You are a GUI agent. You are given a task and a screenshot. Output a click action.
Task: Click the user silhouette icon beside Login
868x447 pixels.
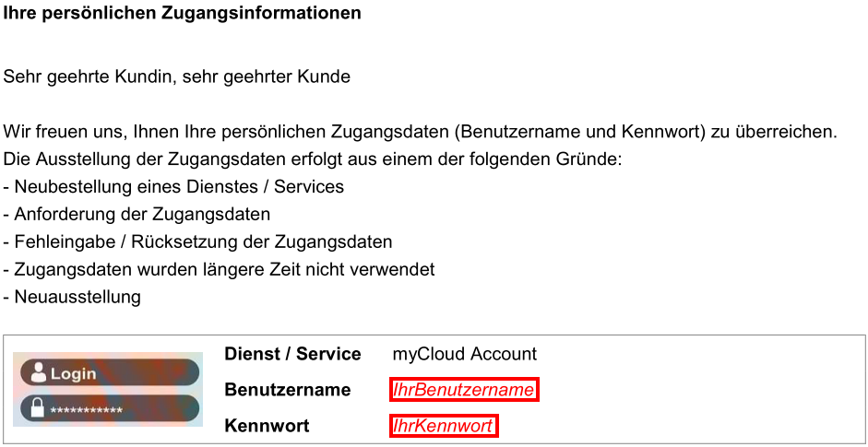[x=38, y=372]
